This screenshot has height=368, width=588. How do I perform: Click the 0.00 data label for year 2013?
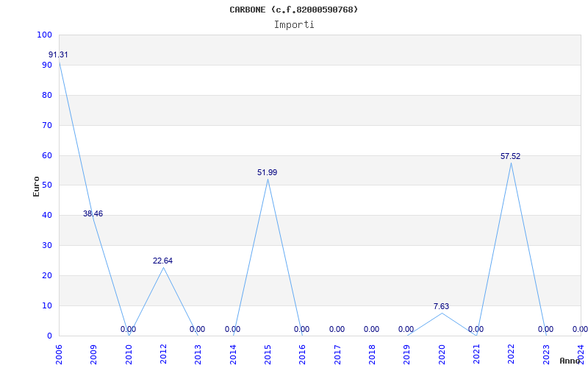click(197, 329)
